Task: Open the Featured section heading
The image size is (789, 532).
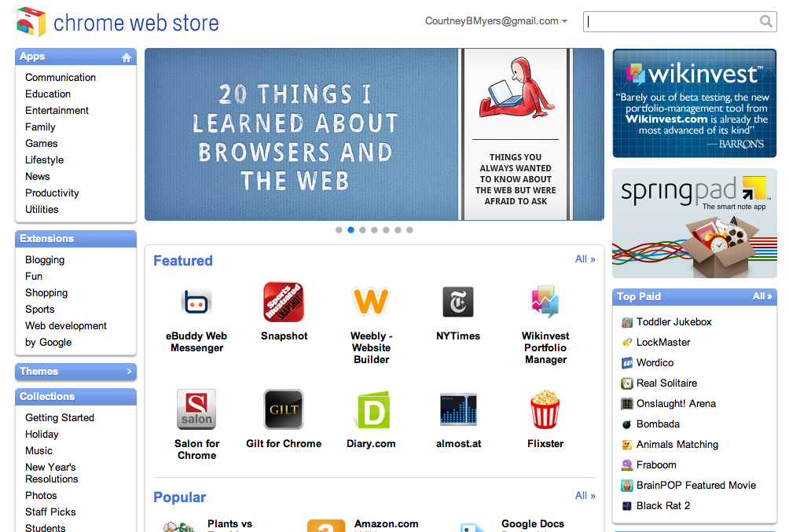Action: click(x=183, y=261)
